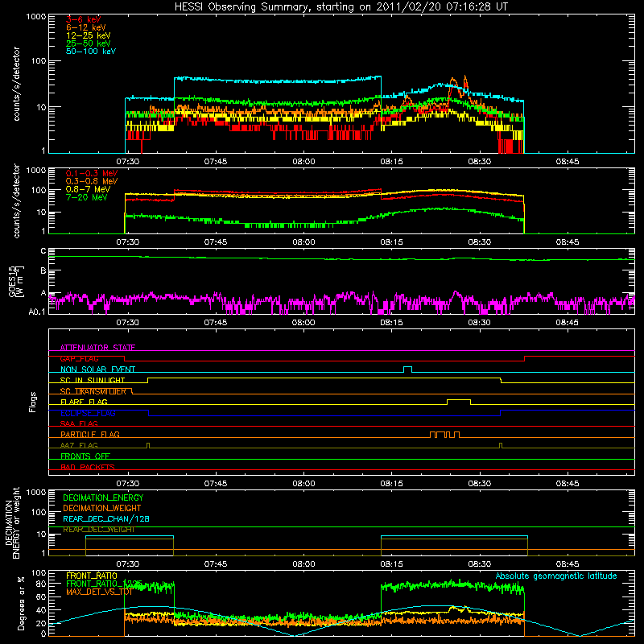Click the 12-25 keV legend label
The height and width of the screenshot is (644, 644).
tap(89, 35)
